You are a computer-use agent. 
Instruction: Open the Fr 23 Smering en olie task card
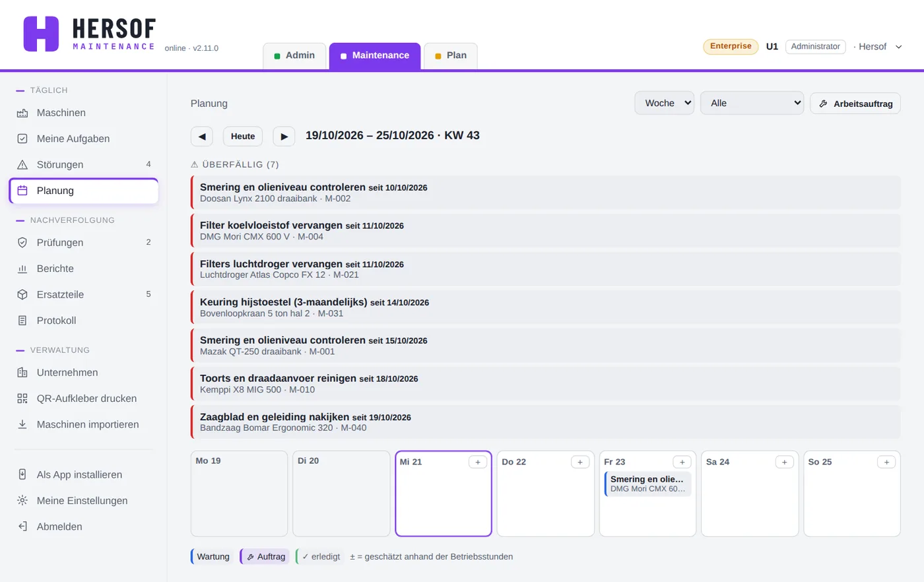pos(647,484)
